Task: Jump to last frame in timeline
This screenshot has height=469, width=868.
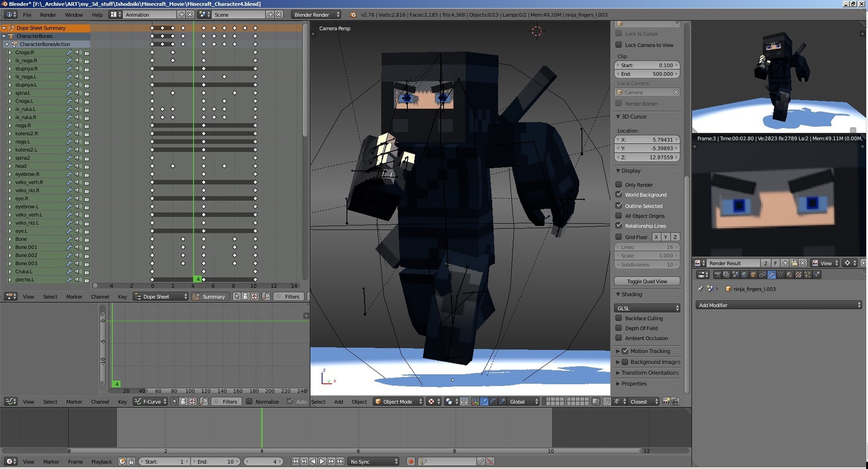Action: point(340,461)
